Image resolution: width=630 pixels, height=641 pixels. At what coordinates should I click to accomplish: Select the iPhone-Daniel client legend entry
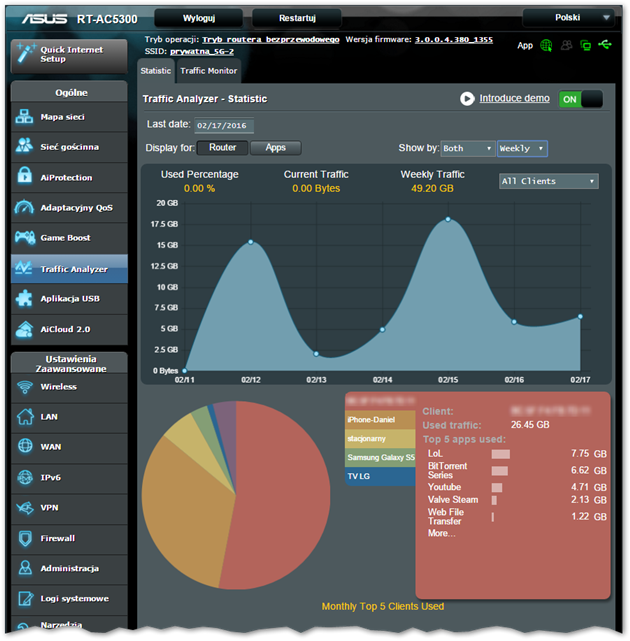click(x=380, y=420)
